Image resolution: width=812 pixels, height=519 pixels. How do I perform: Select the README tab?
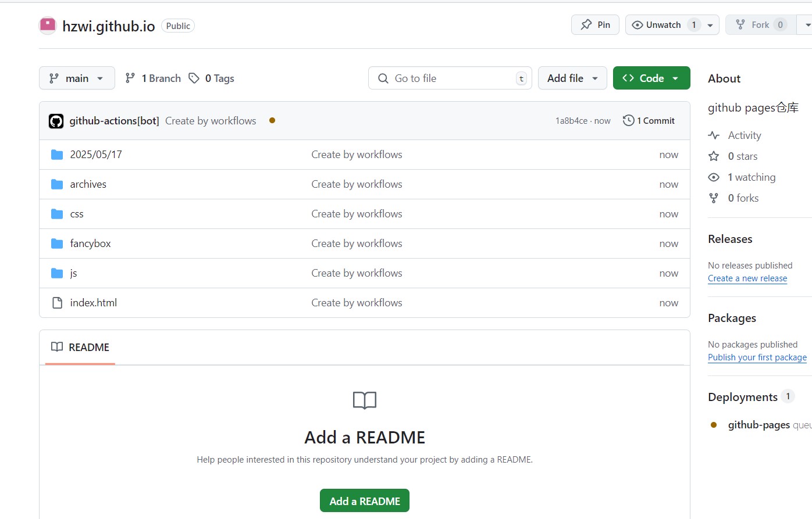point(80,347)
